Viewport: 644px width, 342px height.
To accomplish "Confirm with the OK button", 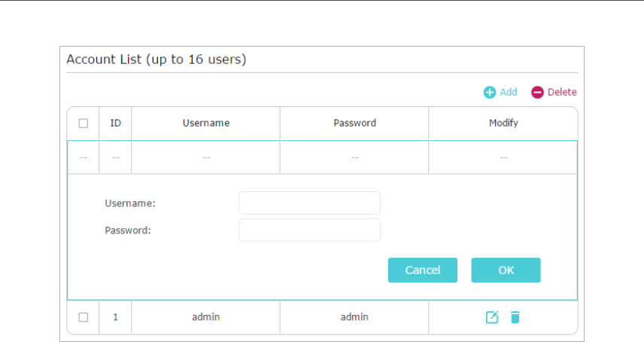I will tap(506, 270).
